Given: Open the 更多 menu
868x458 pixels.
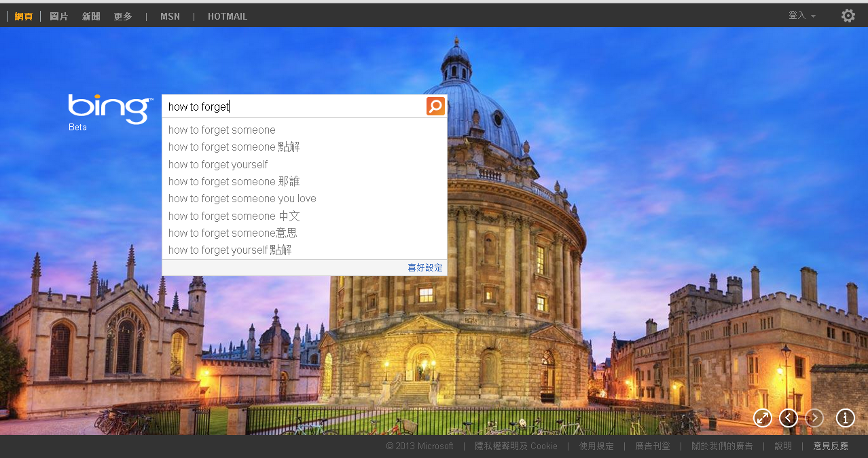Looking at the screenshot, I should [x=123, y=16].
